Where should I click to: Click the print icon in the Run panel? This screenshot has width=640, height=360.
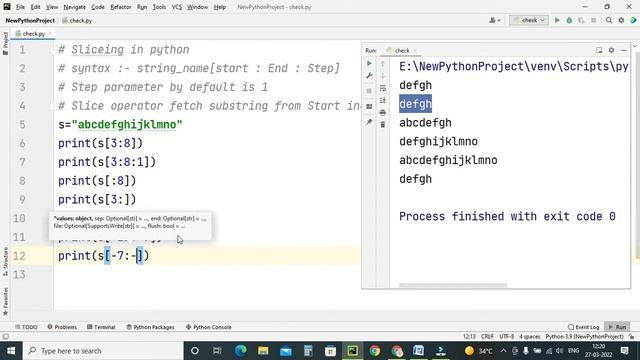pos(382,113)
